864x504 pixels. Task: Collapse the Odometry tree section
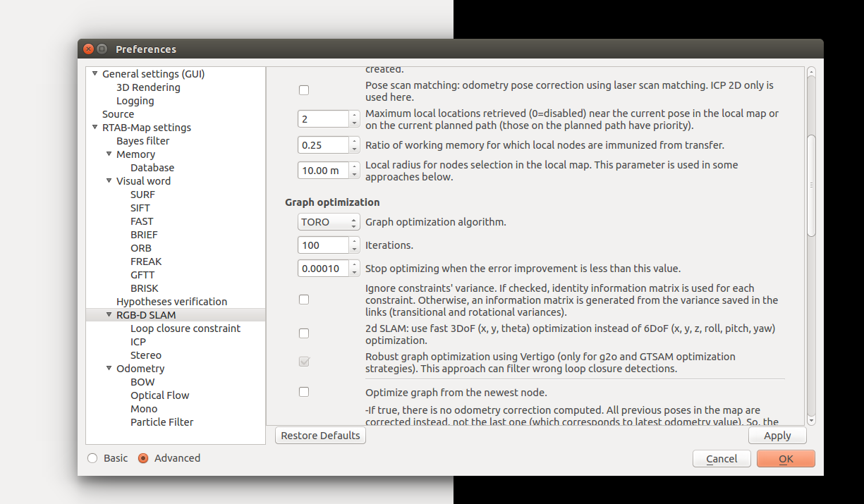pos(109,369)
